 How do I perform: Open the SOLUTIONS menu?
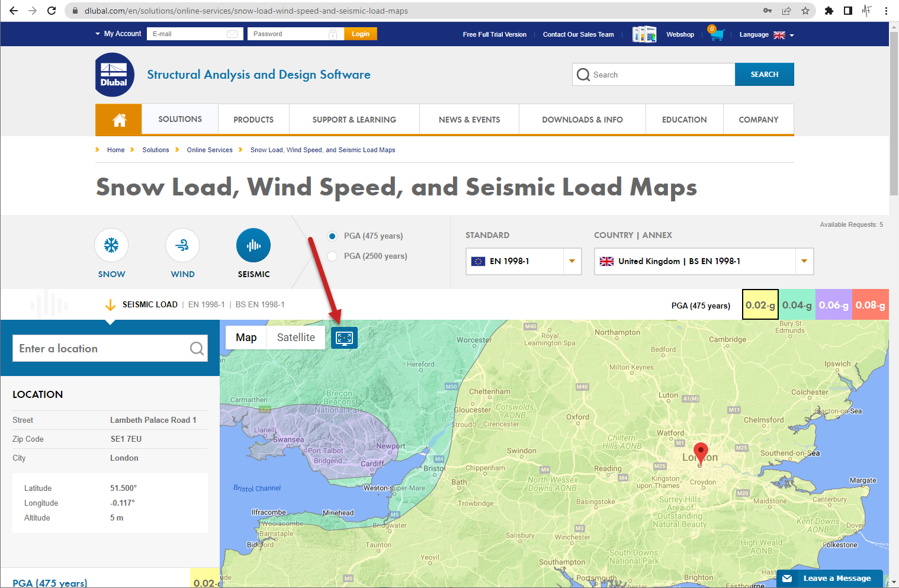tap(179, 119)
